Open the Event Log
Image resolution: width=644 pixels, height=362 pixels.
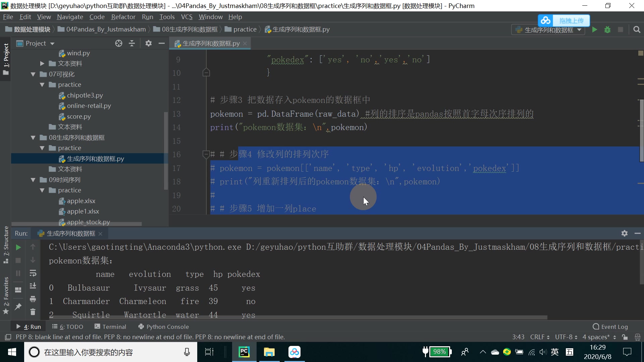pos(610,326)
